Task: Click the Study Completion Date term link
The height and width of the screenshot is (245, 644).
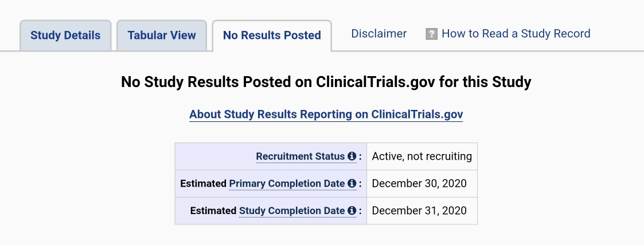Action: 292,211
